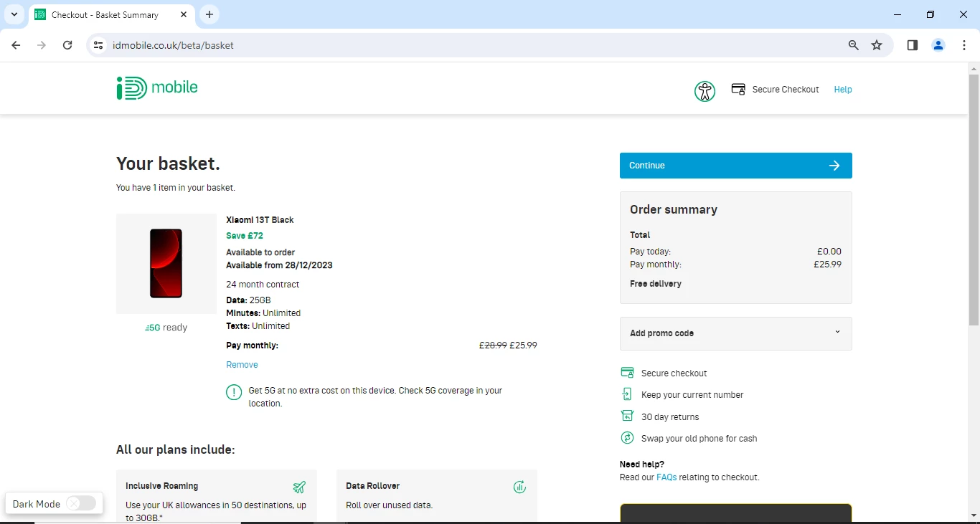The width and height of the screenshot is (980, 524).
Task: Open the tab search dropdown
Action: (x=14, y=14)
